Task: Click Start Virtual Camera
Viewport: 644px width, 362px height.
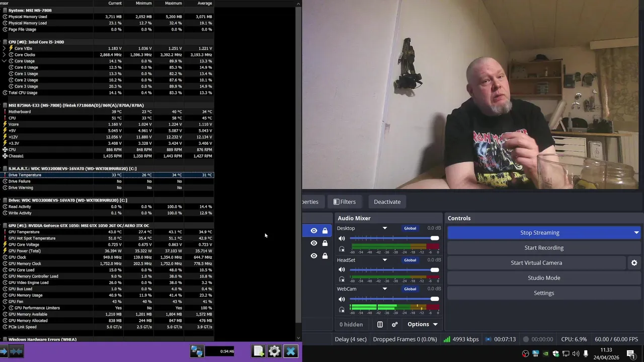Action: (536, 263)
